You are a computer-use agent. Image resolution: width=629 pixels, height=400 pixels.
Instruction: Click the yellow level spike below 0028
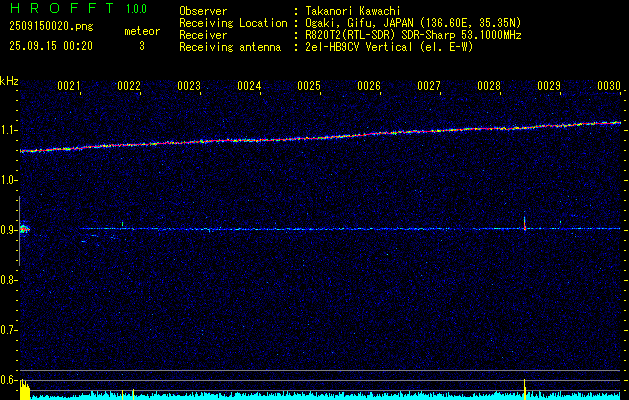click(524, 389)
